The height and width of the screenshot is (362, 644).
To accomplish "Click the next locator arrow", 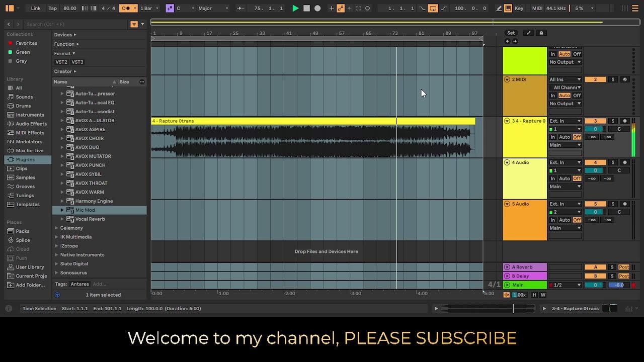I will click(x=514, y=41).
